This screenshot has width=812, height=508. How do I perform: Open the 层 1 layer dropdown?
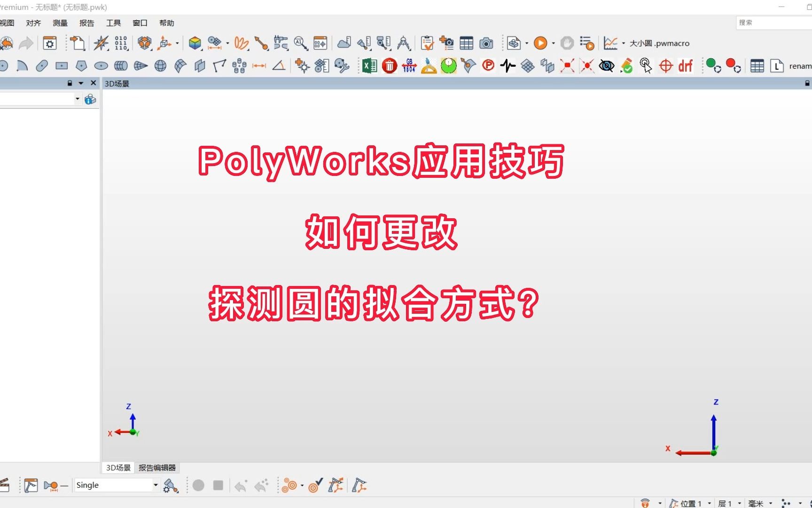coord(740,503)
